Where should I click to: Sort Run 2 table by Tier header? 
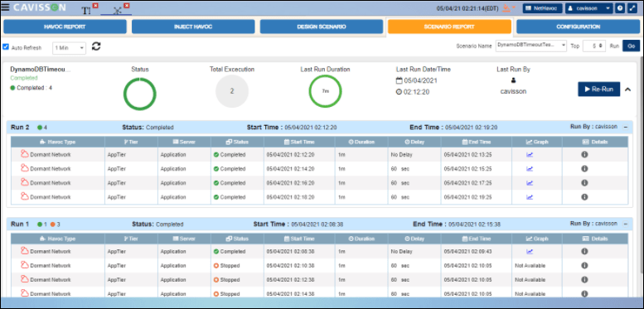[132, 142]
